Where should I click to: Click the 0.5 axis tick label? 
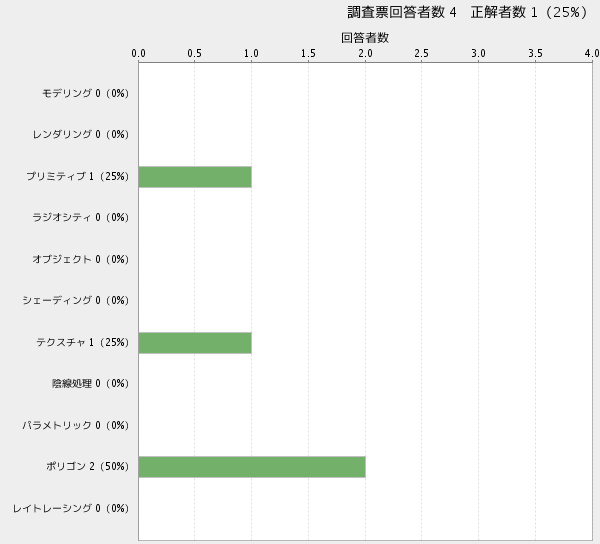coord(195,53)
